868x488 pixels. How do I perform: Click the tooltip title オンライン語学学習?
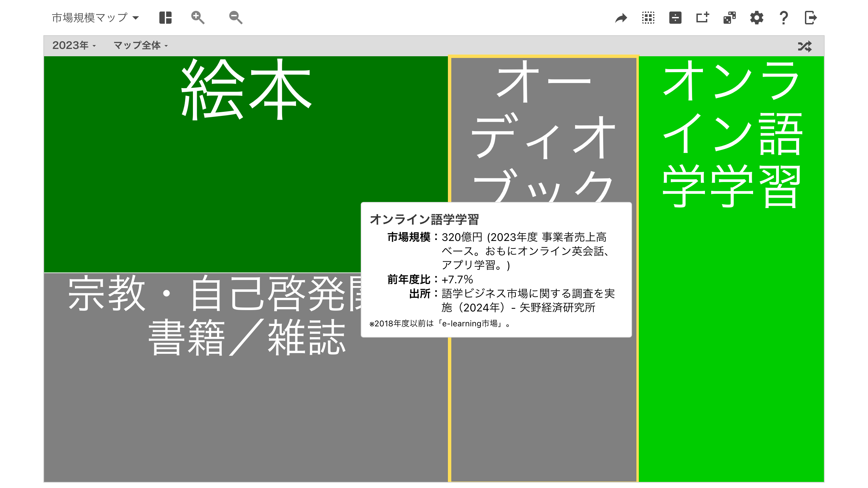[x=424, y=219]
